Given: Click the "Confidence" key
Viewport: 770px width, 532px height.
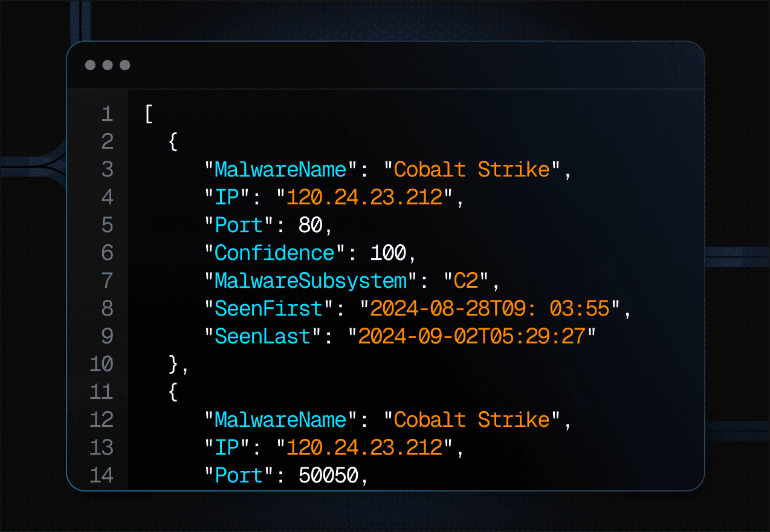Looking at the screenshot, I should 275,253.
